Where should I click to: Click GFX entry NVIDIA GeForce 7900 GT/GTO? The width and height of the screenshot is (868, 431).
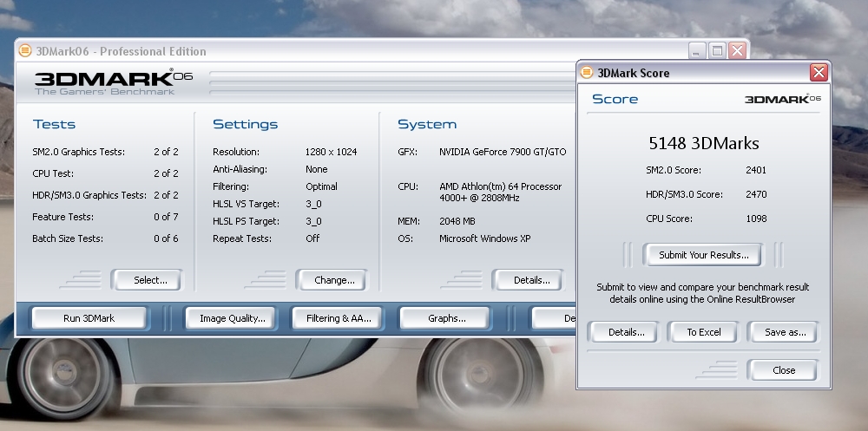point(503,152)
